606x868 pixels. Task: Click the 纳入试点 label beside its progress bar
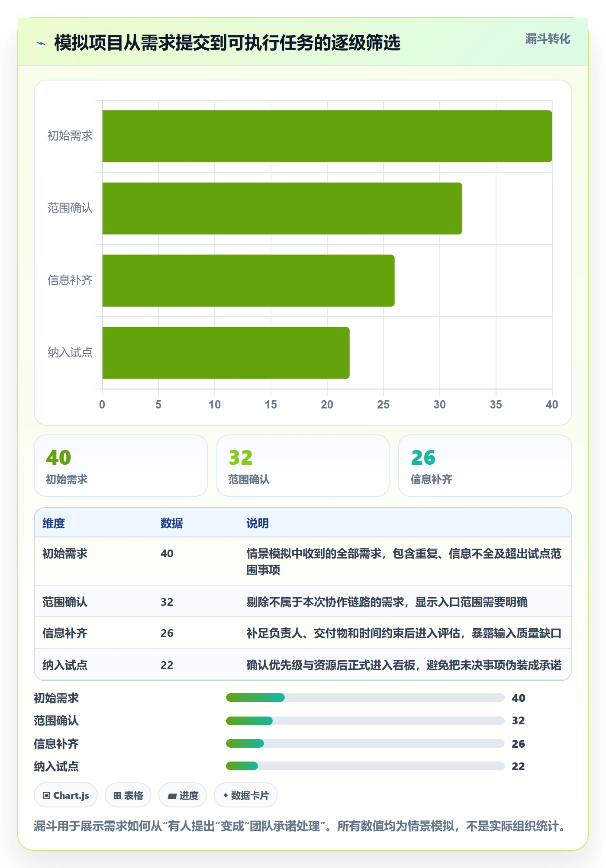tap(56, 766)
